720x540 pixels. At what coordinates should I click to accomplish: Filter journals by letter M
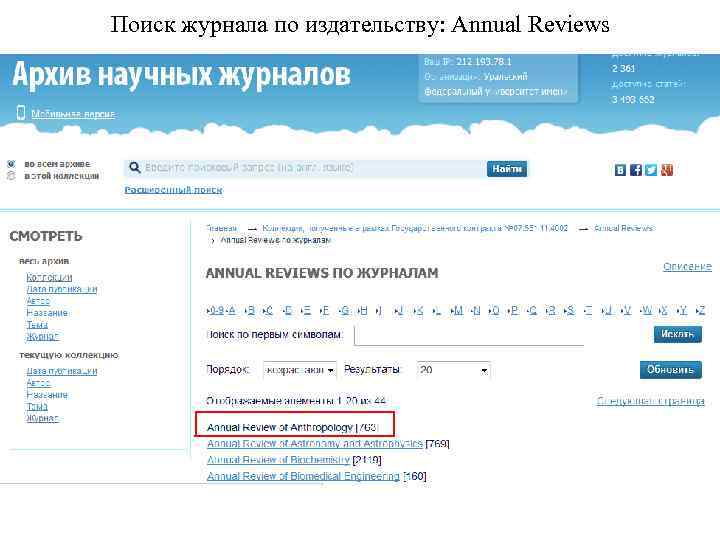456,311
